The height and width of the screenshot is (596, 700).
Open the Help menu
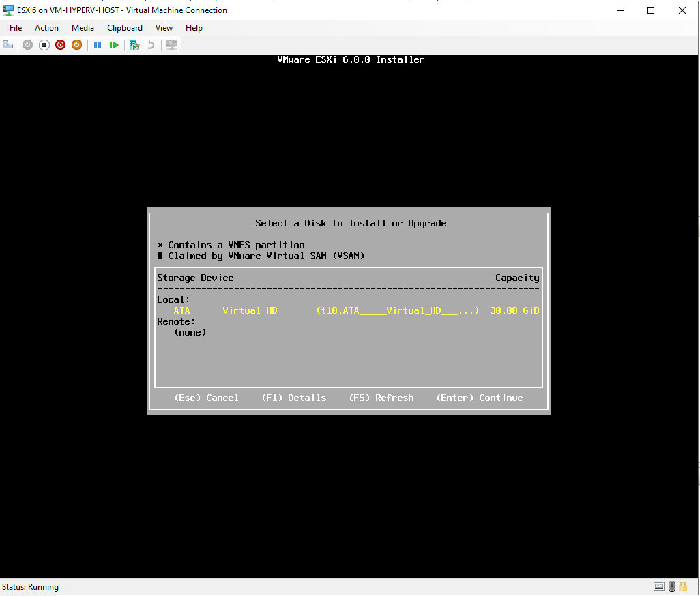pos(194,28)
